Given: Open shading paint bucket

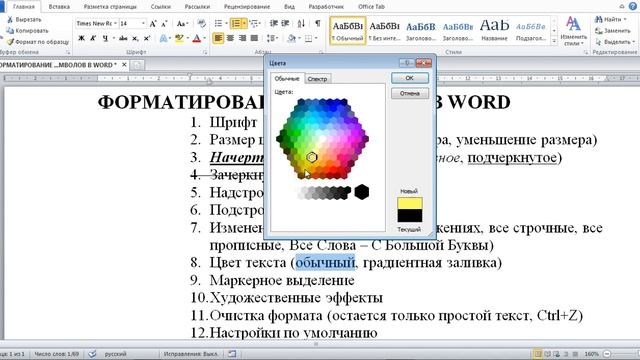Looking at the screenshot, I should point(291,38).
